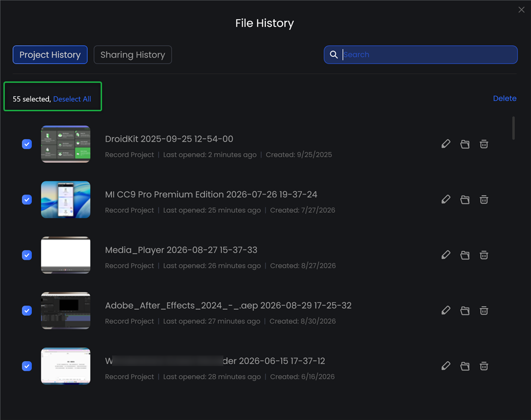Click pencil edit icon for MI CC9 Pro
Screen dimensions: 531x420
coord(446,199)
